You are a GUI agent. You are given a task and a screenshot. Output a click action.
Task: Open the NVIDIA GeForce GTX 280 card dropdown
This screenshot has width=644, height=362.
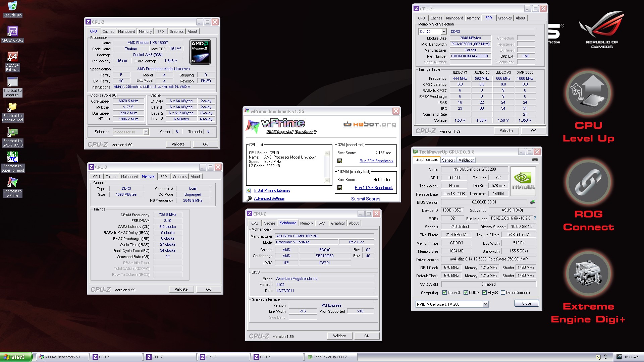(485, 304)
